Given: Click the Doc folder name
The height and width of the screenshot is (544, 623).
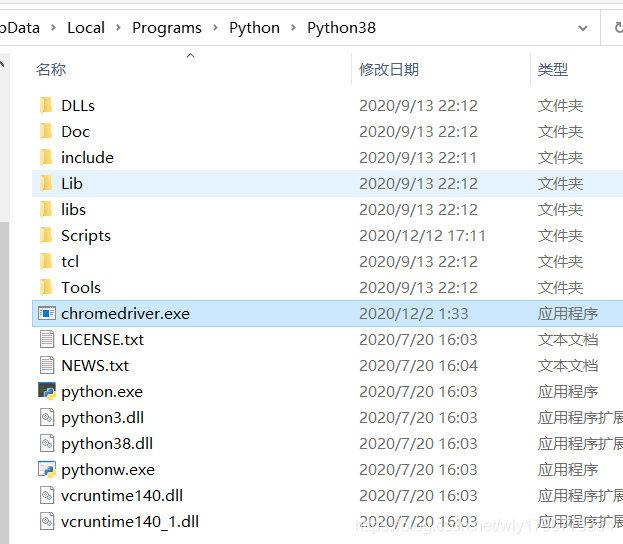Looking at the screenshot, I should pos(75,132).
